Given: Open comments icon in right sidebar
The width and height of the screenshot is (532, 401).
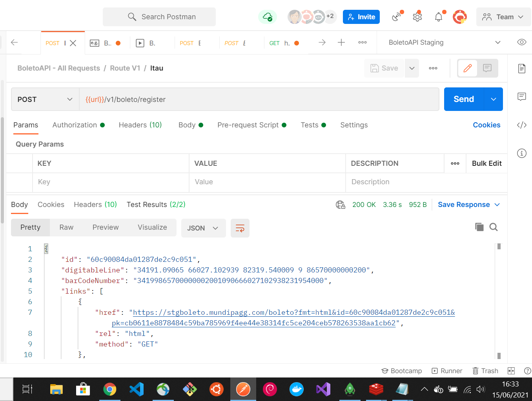Looking at the screenshot, I should pos(522,97).
